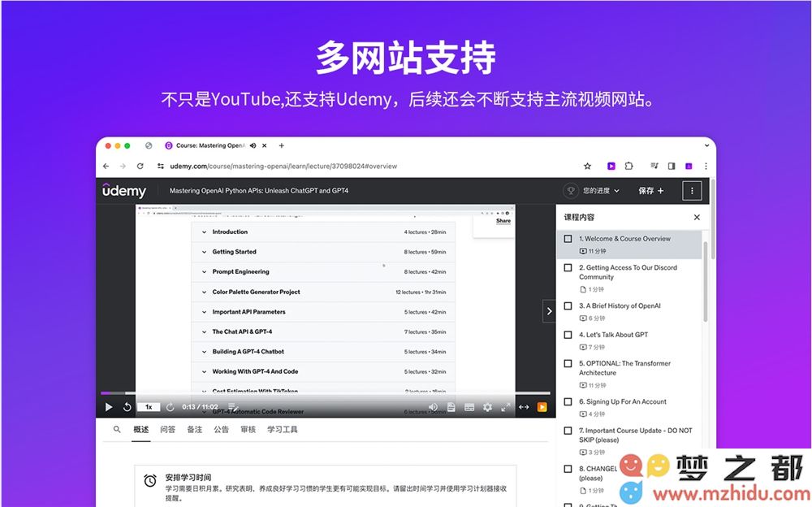Click the udemy.com address bar
The height and width of the screenshot is (507, 812).
coord(283,167)
